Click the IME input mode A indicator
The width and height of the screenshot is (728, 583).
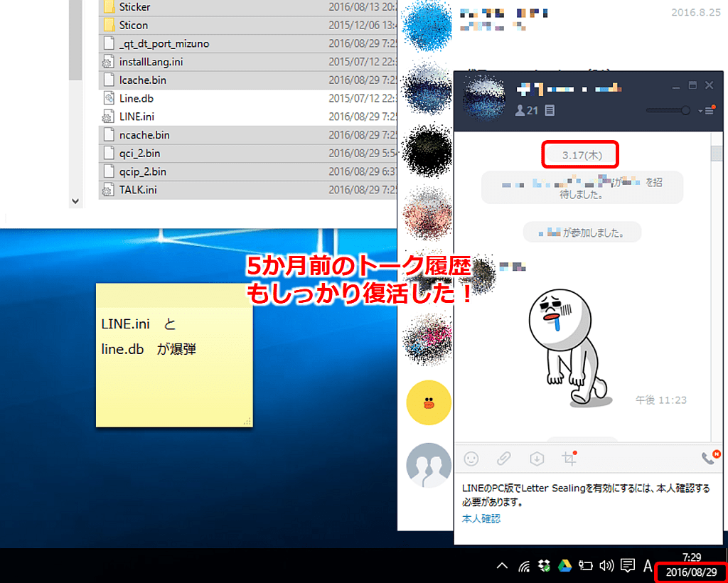[x=648, y=565]
